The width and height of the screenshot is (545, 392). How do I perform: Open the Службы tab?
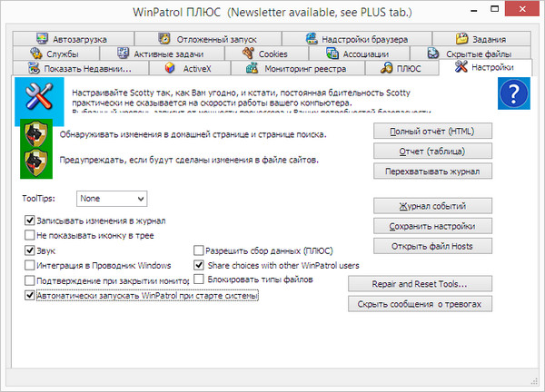click(x=56, y=54)
